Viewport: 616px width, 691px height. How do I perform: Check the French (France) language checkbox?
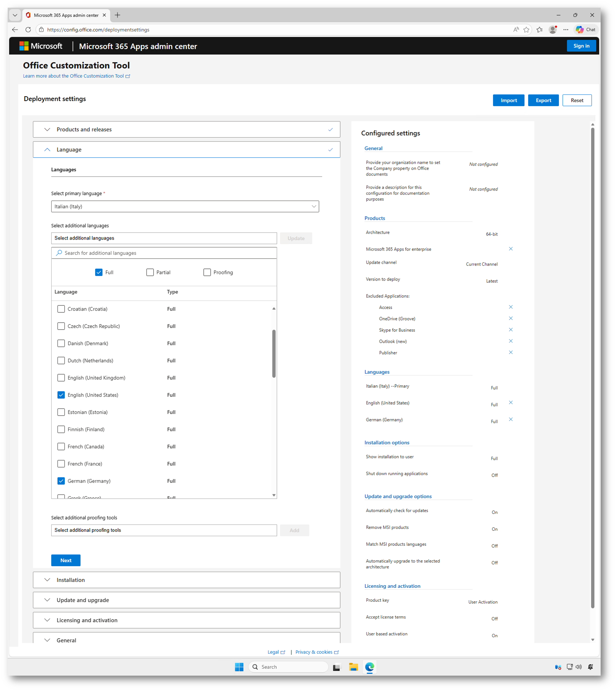(x=61, y=464)
